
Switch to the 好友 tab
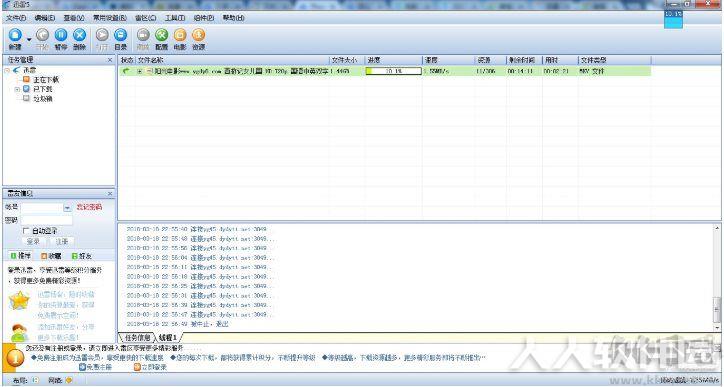point(82,255)
